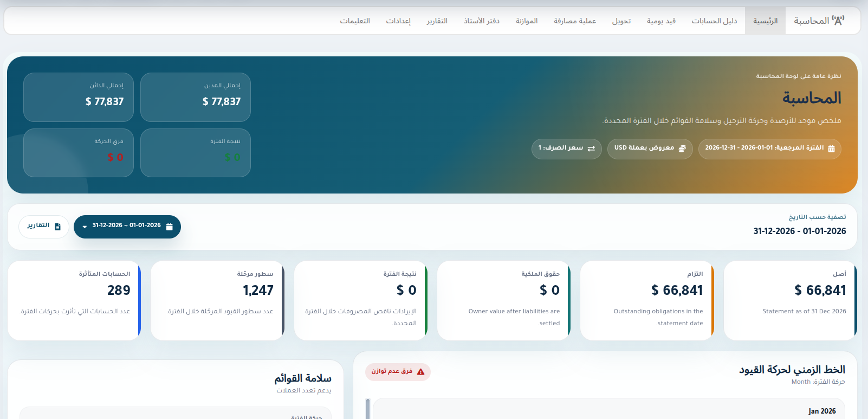This screenshot has height=419, width=868.
Task: Go to دليل الحسابات chart of accounts
Action: point(714,21)
